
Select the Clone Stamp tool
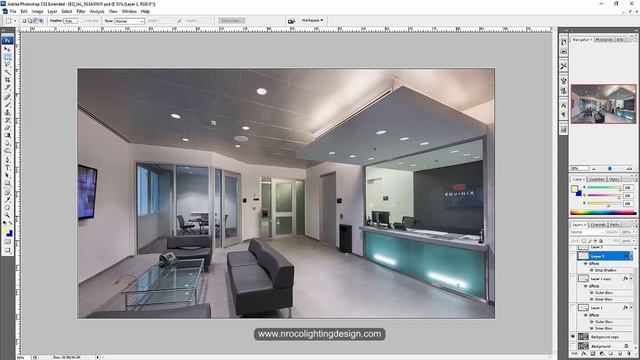coord(7,112)
